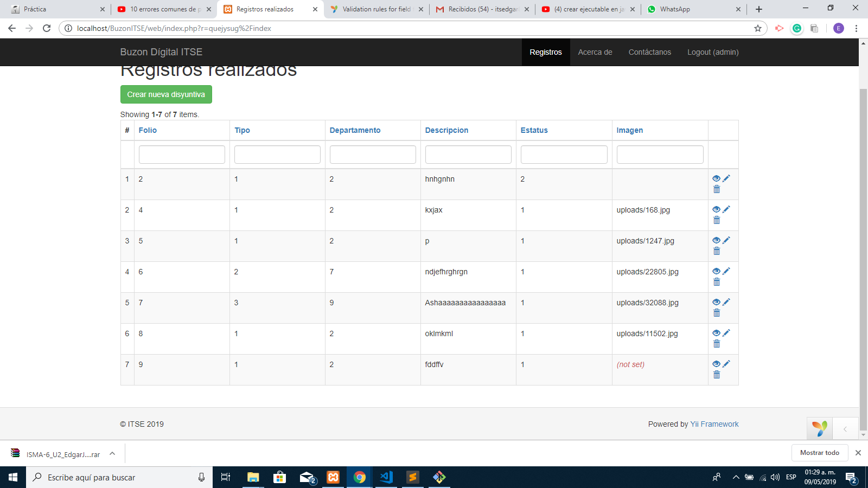Switch to Validation rules for field tab
The width and height of the screenshot is (868, 488).
[376, 9]
